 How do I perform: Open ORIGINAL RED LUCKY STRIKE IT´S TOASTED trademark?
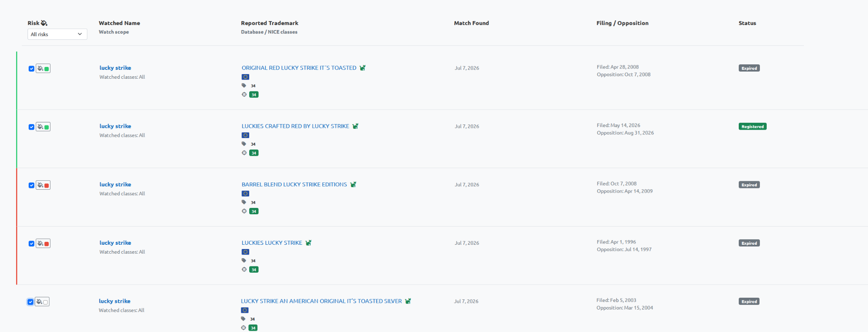tap(299, 68)
